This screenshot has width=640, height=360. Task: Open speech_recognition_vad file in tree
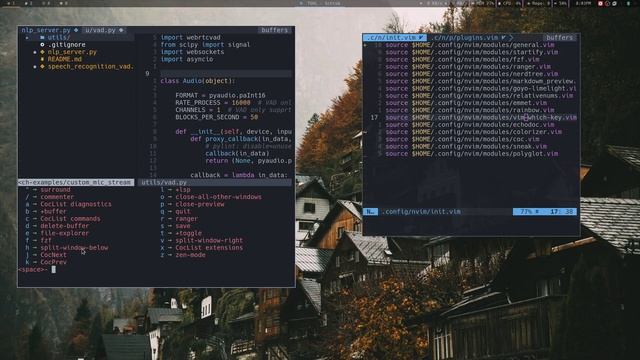(91, 67)
